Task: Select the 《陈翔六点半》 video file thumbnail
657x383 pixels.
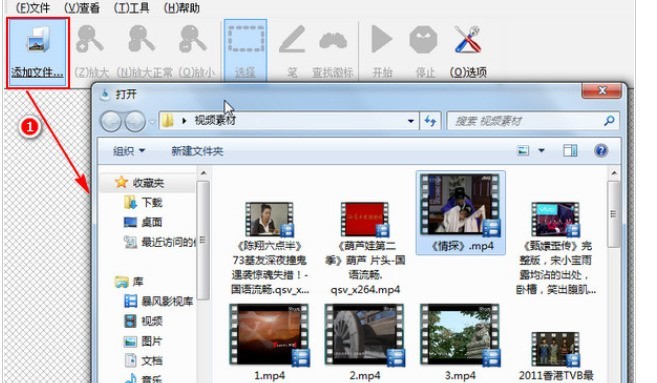Action: point(269,220)
